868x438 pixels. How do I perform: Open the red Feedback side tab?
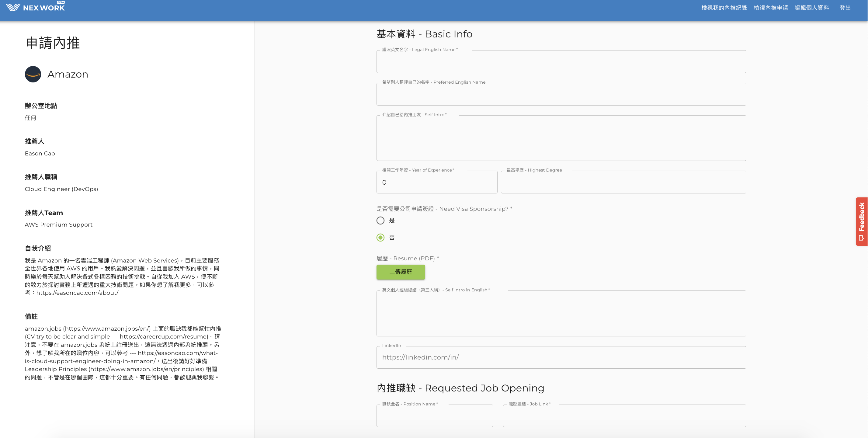tap(861, 221)
